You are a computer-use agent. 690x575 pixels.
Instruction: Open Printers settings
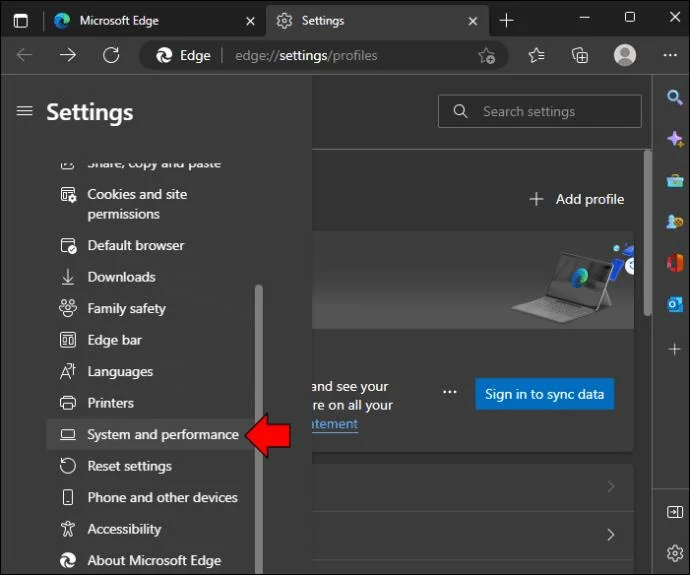(x=150, y=403)
